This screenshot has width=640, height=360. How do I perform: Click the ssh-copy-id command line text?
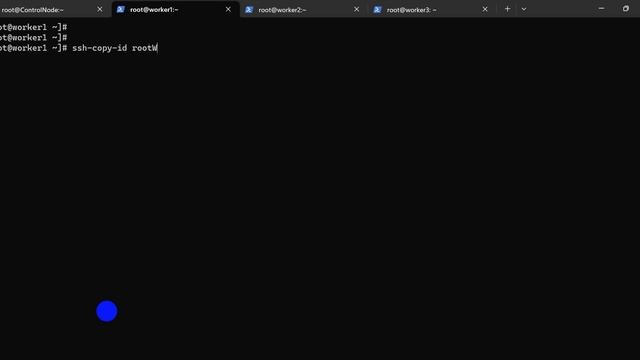click(x=115, y=48)
